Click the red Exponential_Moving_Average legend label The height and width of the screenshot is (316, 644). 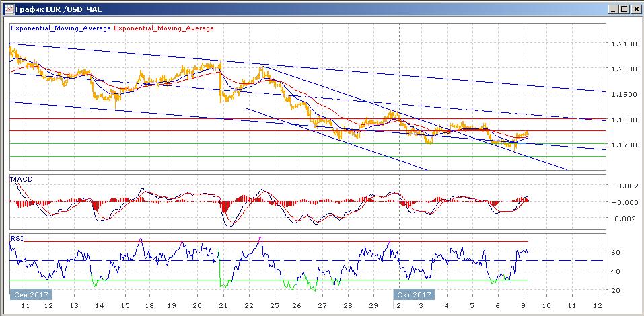pyautogui.click(x=164, y=28)
